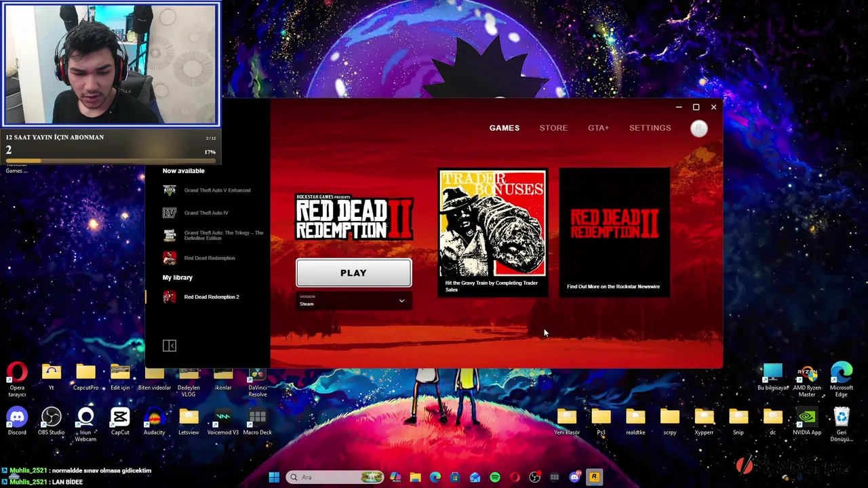Open Spotify from taskbar
This screenshot has width=868, height=488.
point(495,477)
